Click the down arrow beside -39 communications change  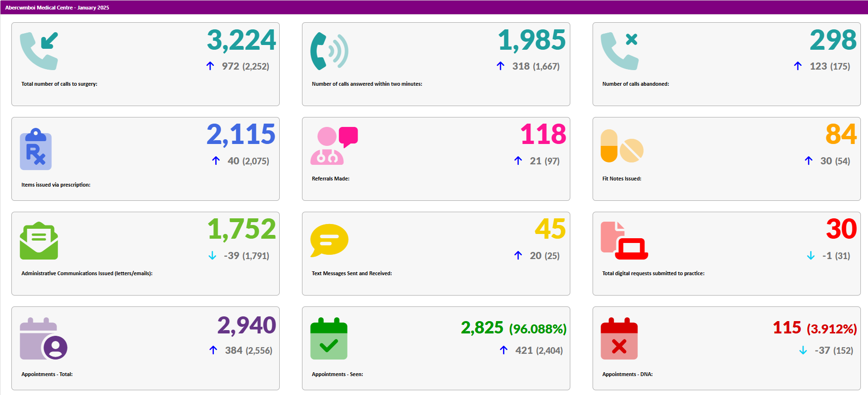pyautogui.click(x=212, y=256)
